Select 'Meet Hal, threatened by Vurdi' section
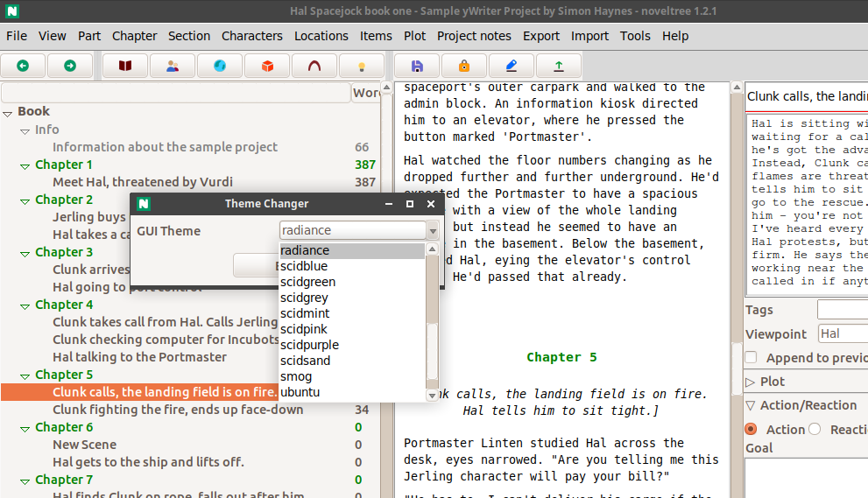Image resolution: width=868 pixels, height=498 pixels. coord(142,182)
